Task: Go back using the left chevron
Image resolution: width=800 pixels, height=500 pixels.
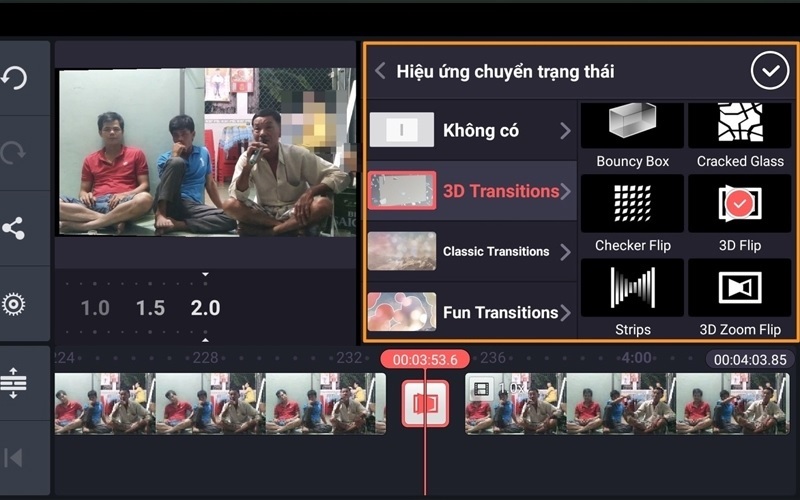Action: click(380, 71)
